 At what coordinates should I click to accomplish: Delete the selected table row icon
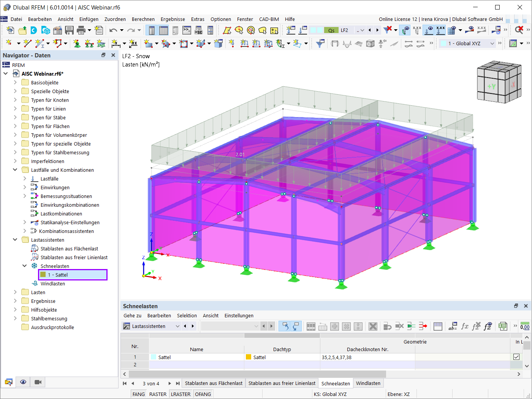coord(373,326)
